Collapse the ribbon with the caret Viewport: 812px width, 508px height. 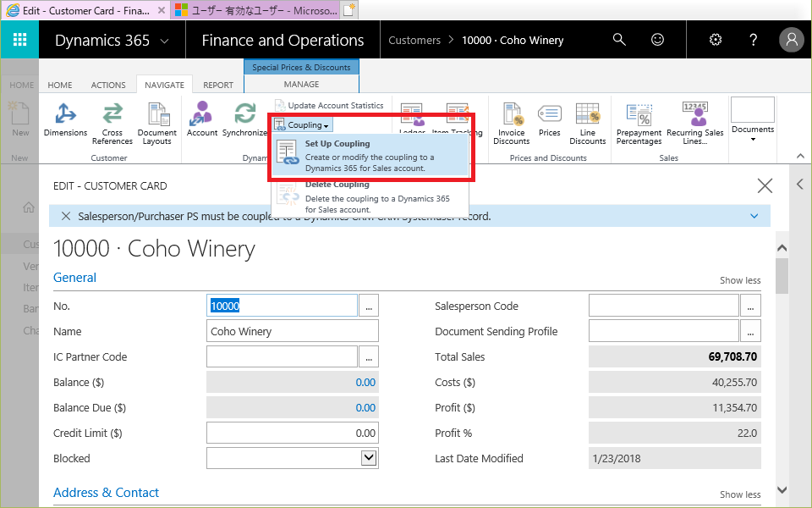tap(800, 156)
